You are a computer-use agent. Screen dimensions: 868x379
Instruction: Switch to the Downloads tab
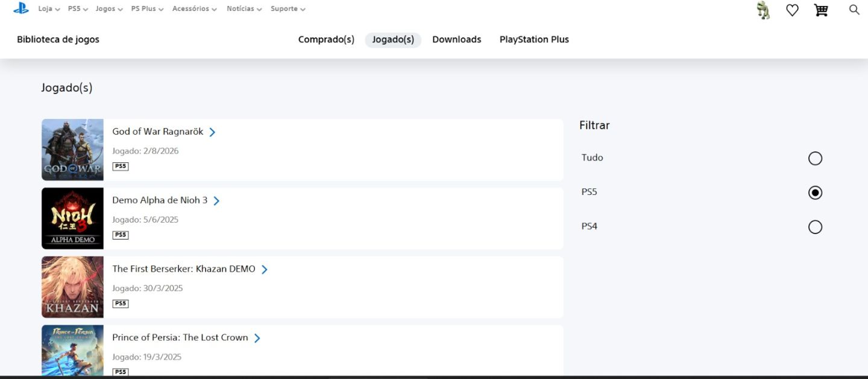456,40
